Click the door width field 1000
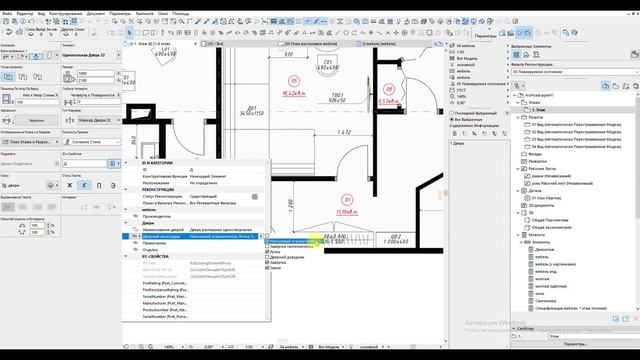 pos(96,73)
